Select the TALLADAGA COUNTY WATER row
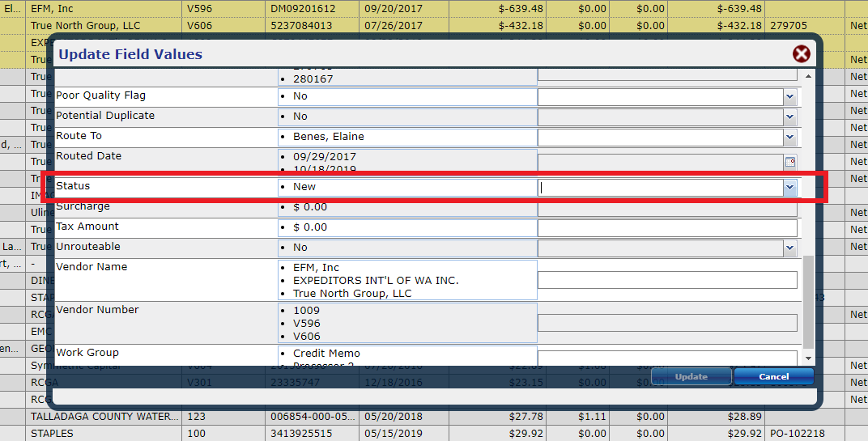The height and width of the screenshot is (441, 868). (105, 416)
